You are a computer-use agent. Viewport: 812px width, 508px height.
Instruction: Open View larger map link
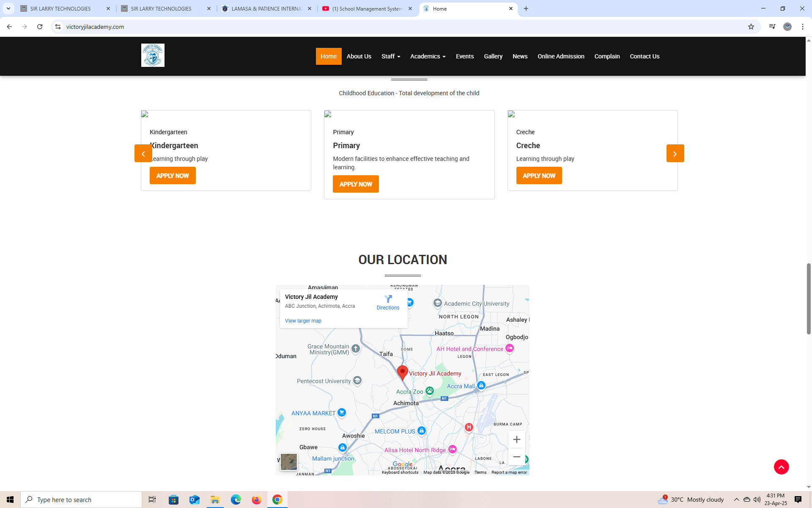coord(303,321)
